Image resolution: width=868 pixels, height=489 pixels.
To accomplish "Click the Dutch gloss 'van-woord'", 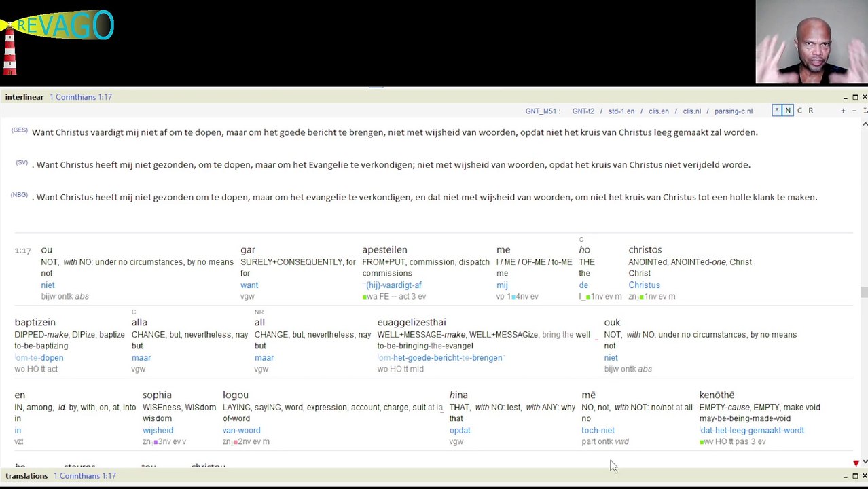I will click(241, 431).
